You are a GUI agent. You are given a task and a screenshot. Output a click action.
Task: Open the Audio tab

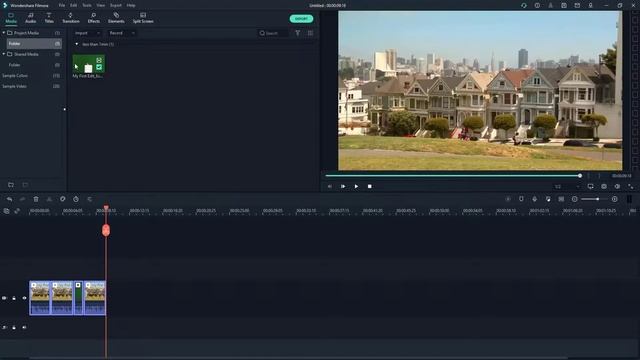[x=31, y=18]
